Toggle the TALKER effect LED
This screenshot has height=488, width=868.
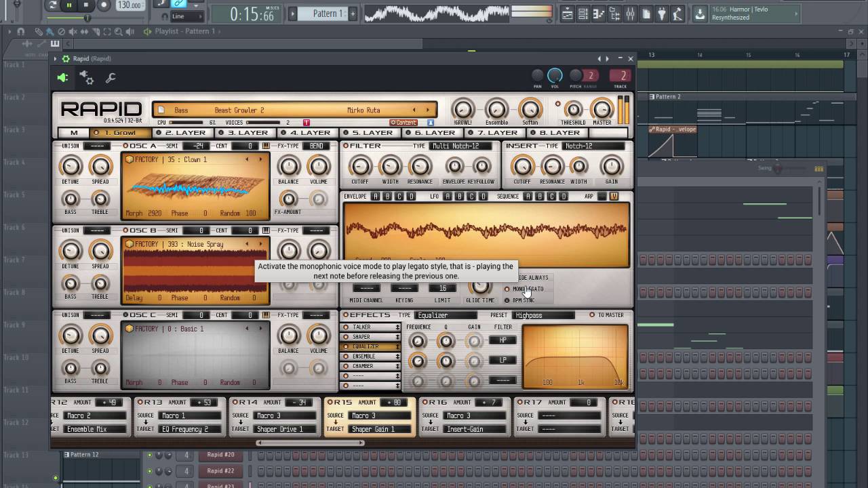pos(346,327)
